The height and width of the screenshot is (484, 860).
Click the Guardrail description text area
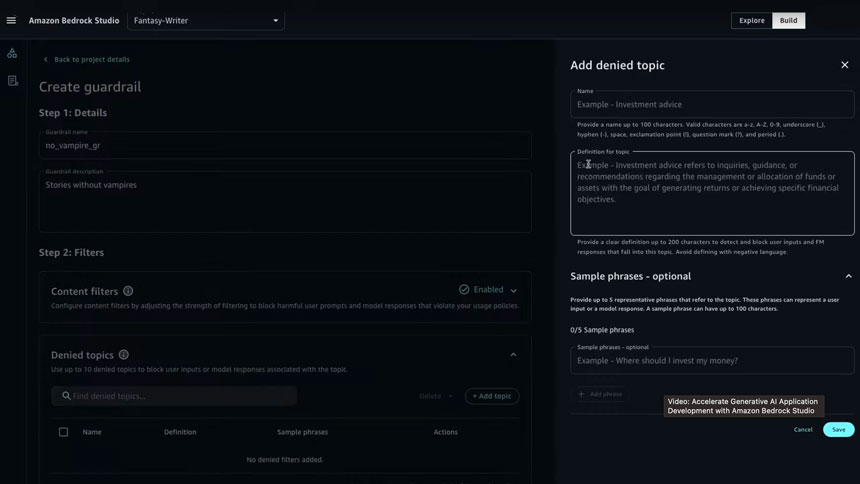285,202
